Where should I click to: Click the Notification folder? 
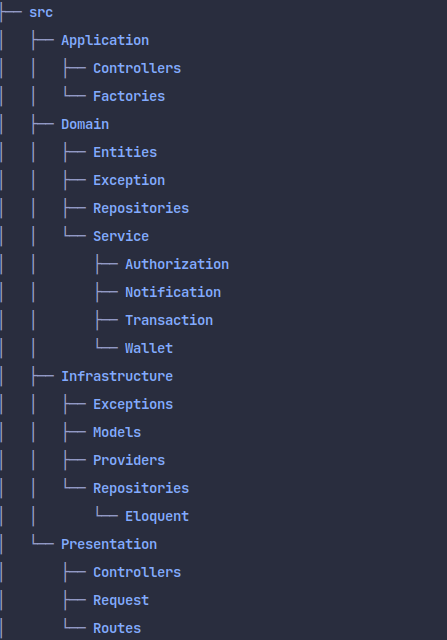pyautogui.click(x=173, y=293)
